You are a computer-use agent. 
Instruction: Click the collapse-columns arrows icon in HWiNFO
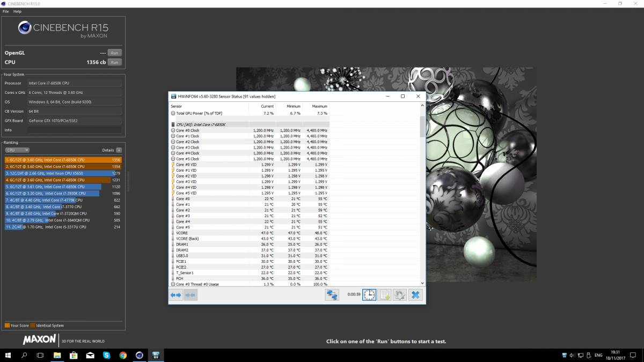pyautogui.click(x=190, y=295)
